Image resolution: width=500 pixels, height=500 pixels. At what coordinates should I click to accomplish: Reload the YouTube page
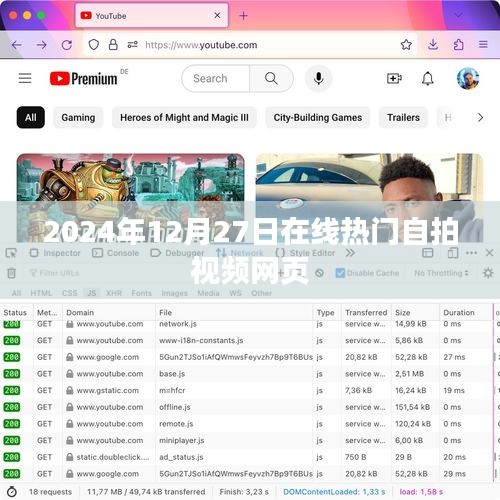[x=67, y=45]
